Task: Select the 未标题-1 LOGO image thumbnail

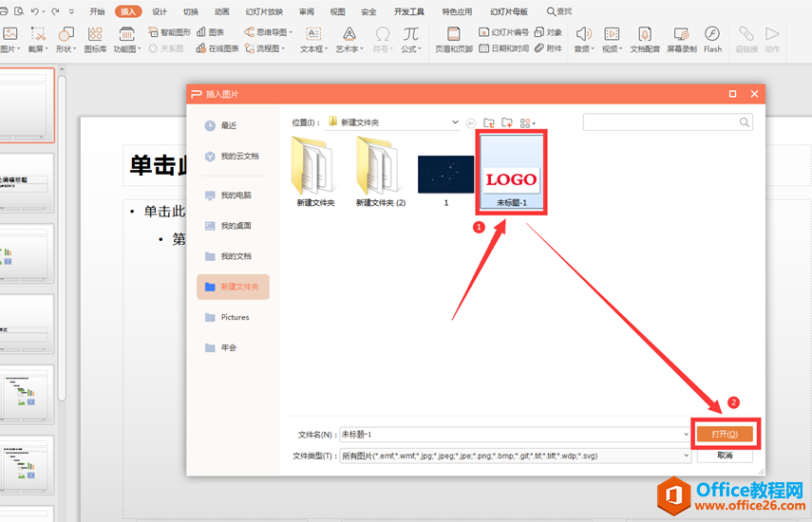Action: (511, 172)
